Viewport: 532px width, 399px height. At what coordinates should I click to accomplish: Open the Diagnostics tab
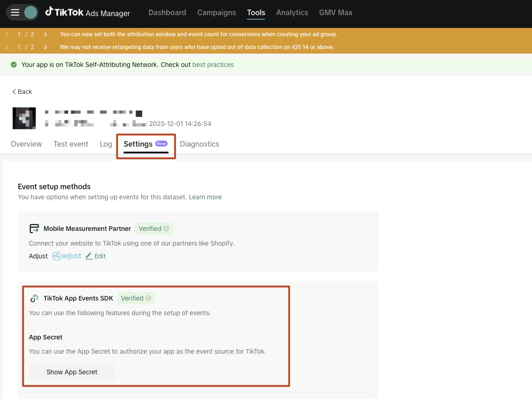(200, 144)
